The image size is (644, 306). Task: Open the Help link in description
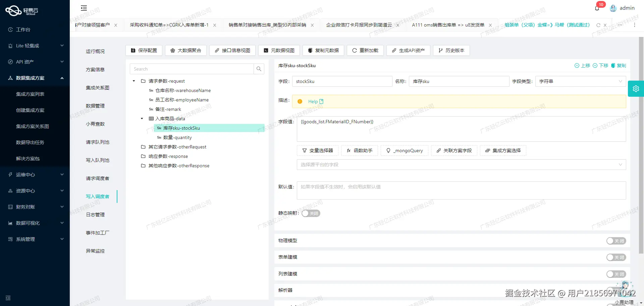click(x=314, y=101)
